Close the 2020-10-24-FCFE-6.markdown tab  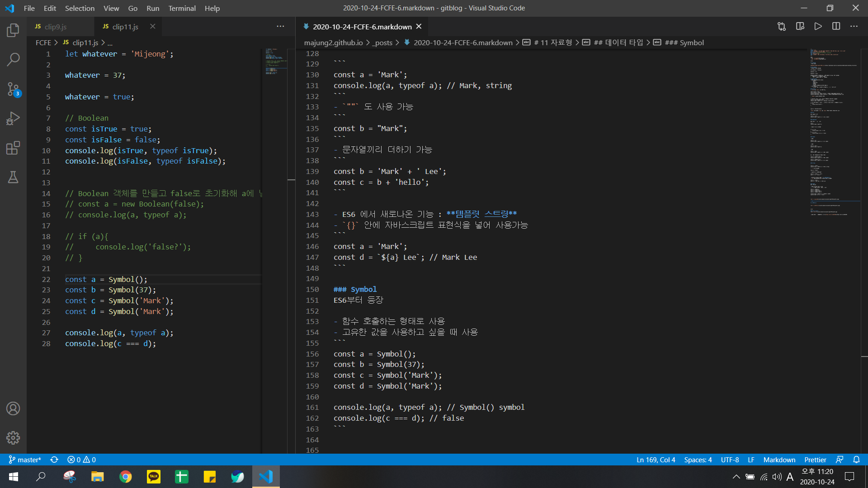(419, 27)
